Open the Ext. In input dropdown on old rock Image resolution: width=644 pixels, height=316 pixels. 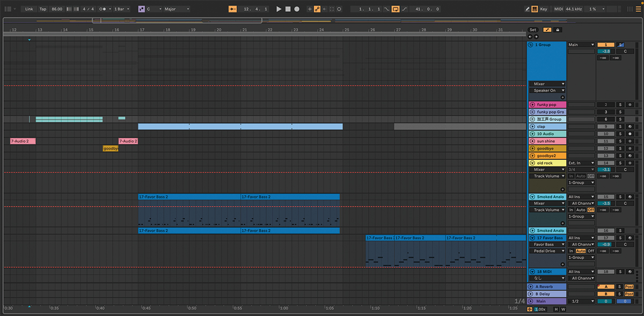(581, 163)
